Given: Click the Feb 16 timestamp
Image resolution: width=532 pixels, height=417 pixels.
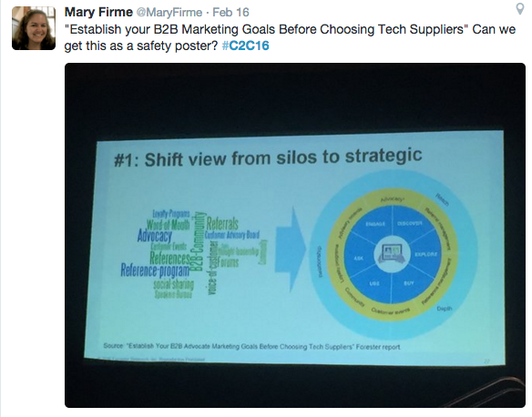Looking at the screenshot, I should (230, 13).
